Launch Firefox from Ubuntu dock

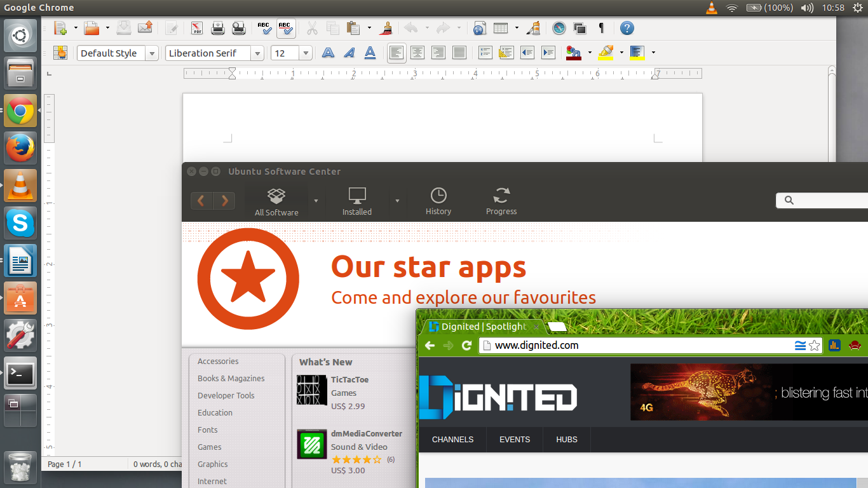(20, 148)
